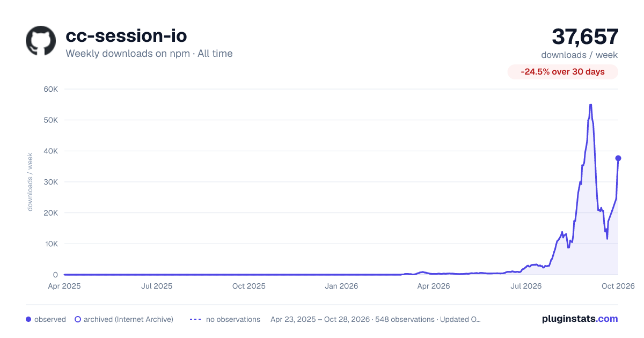Image resolution: width=644 pixels, height=338 pixels.
Task: Click the filled observed legend dot
Action: (28, 319)
